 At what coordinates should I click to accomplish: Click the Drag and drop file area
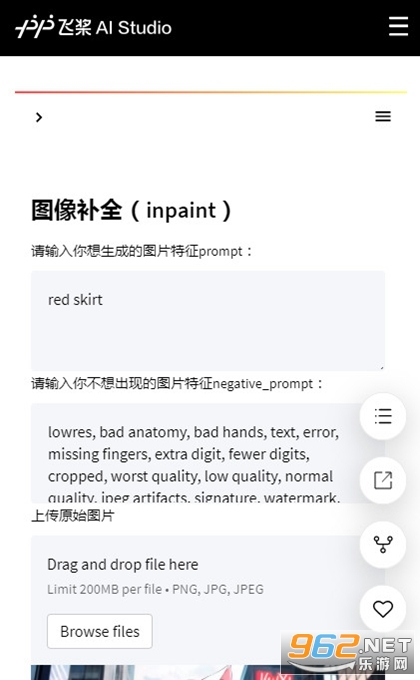click(195, 599)
